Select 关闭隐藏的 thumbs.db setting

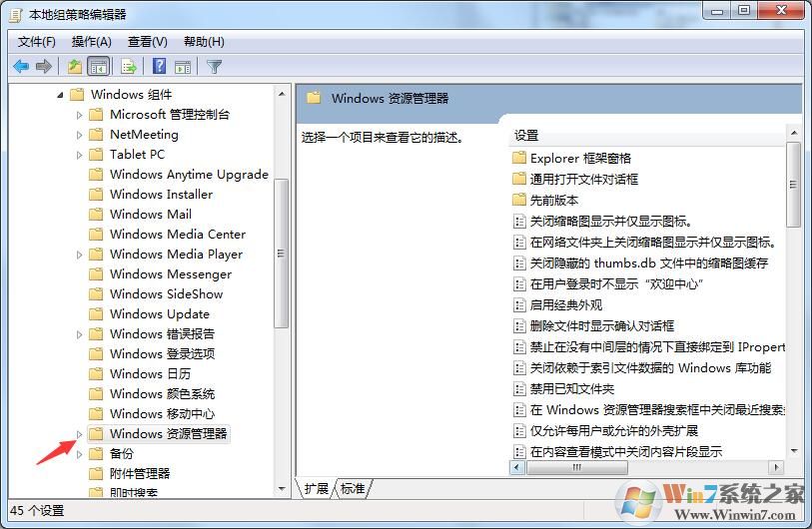coord(649,263)
